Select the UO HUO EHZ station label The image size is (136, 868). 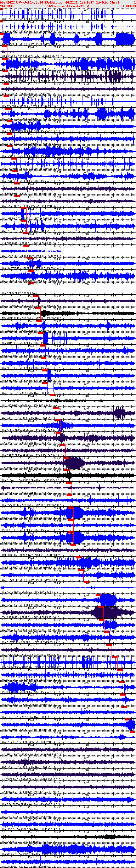pos(31,32)
